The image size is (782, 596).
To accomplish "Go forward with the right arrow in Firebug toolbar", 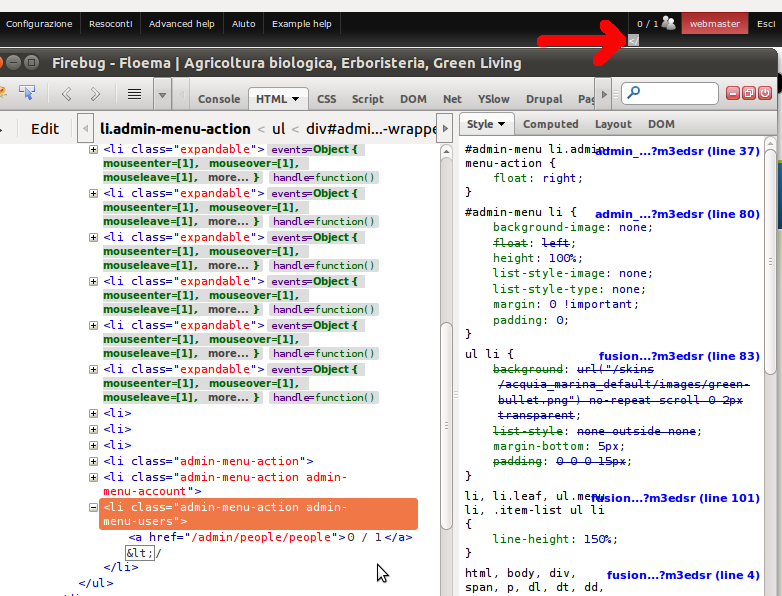I will click(x=95, y=94).
